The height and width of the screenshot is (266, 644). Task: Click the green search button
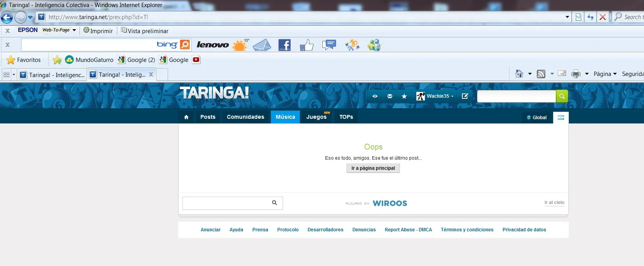point(562,96)
